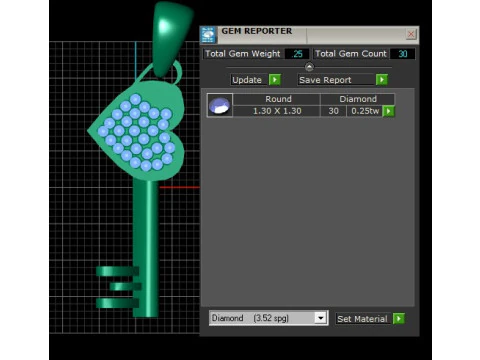Close the Gem Reporter window

411,34
